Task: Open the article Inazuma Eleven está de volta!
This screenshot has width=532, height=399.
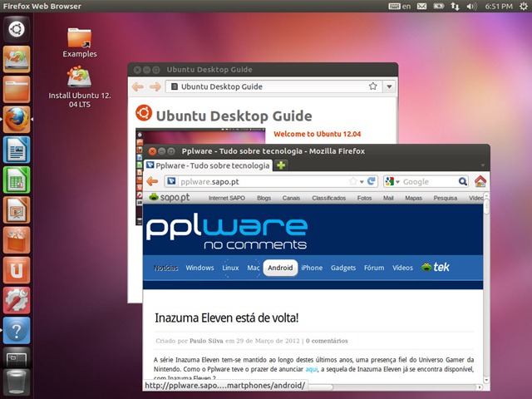Action: click(227, 318)
